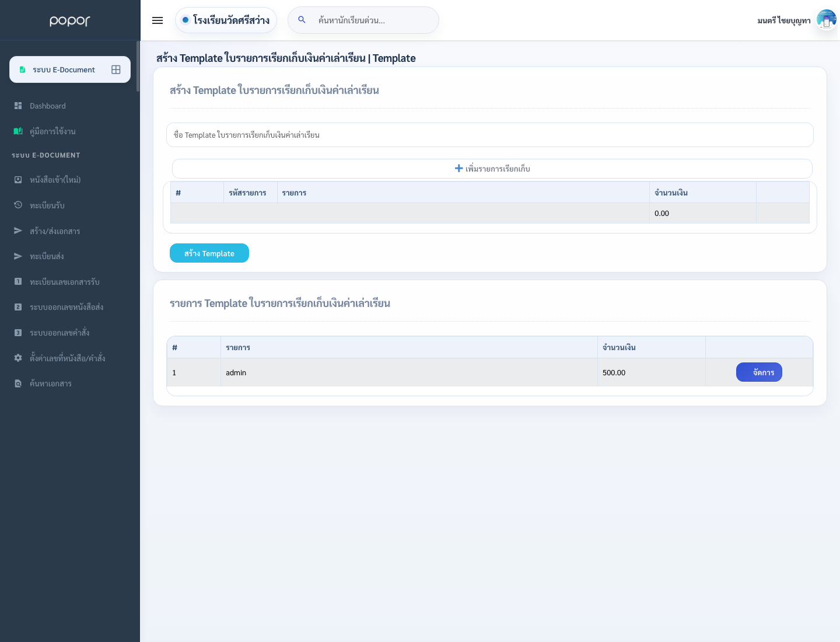Click the ทะเบียนส่ง send icon
This screenshot has height=642, width=840.
point(18,256)
